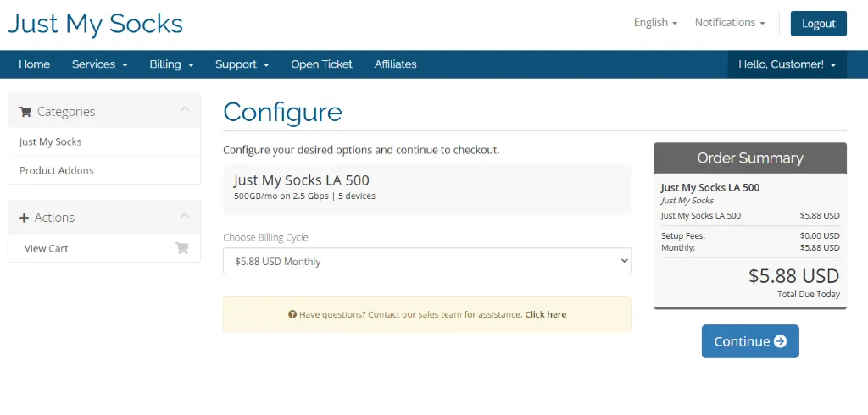Click the plus icon beside Actions
This screenshot has height=415, width=868.
[x=24, y=218]
